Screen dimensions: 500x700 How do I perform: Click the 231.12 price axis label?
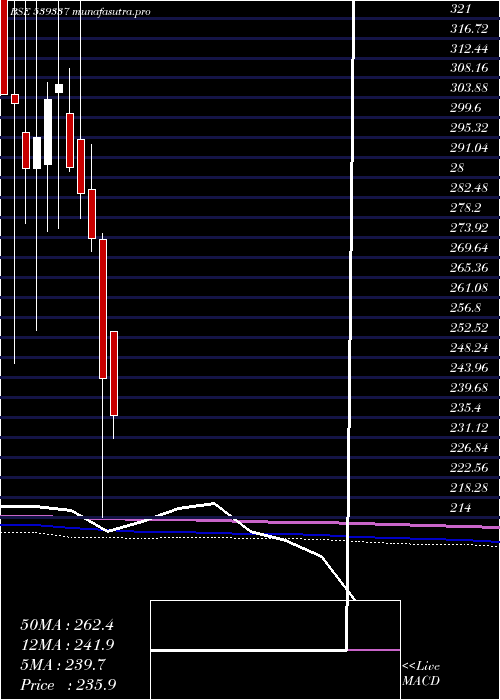point(469,427)
